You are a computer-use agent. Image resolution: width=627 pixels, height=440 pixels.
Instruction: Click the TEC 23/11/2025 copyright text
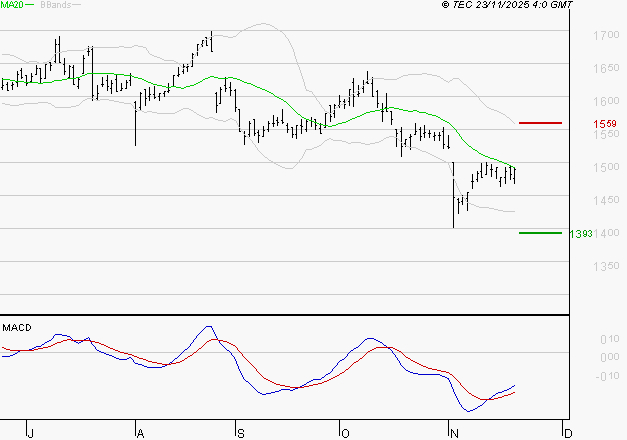(x=507, y=5)
